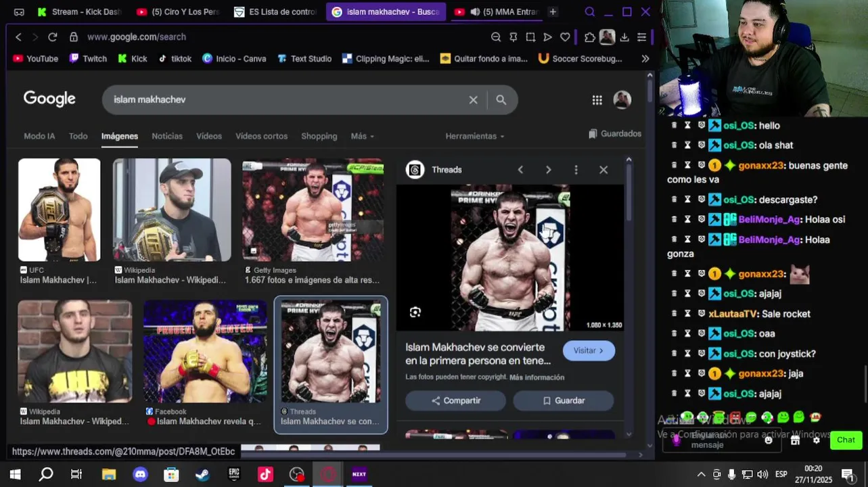868x487 pixels.
Task: Select the Noticias search tab
Action: click(x=167, y=136)
